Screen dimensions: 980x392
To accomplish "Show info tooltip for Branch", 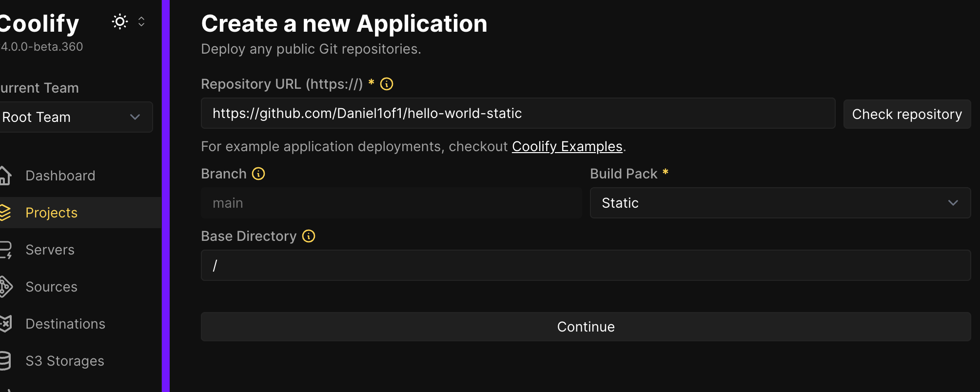I will click(x=258, y=174).
